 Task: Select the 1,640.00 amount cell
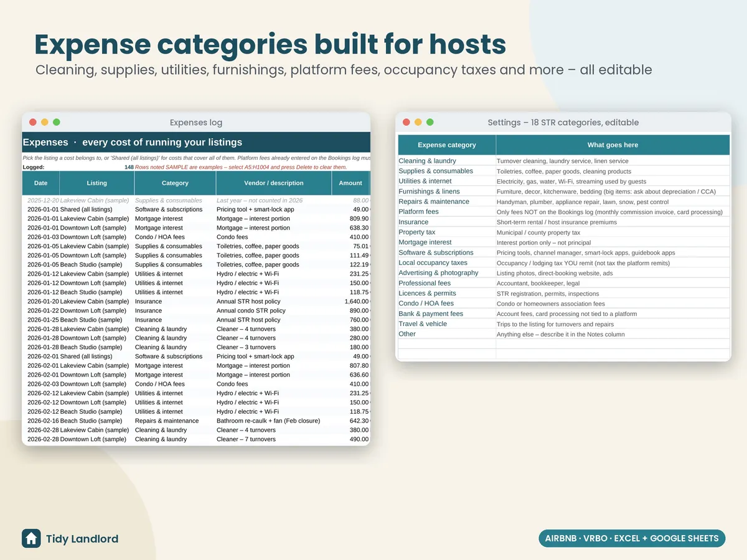351,301
